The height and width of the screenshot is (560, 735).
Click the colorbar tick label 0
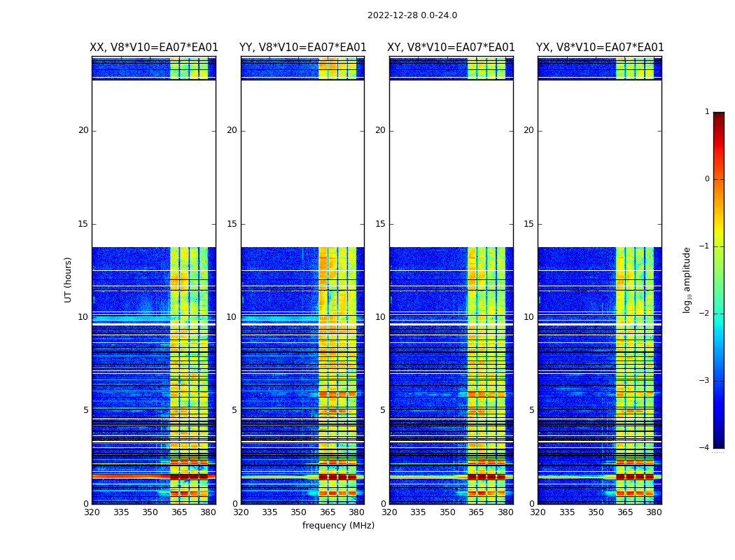(706, 179)
